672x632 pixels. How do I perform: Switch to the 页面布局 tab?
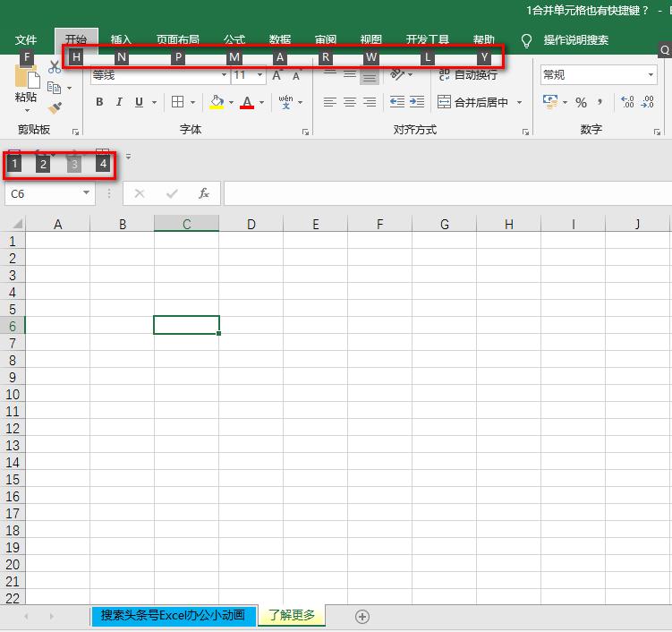pyautogui.click(x=178, y=40)
